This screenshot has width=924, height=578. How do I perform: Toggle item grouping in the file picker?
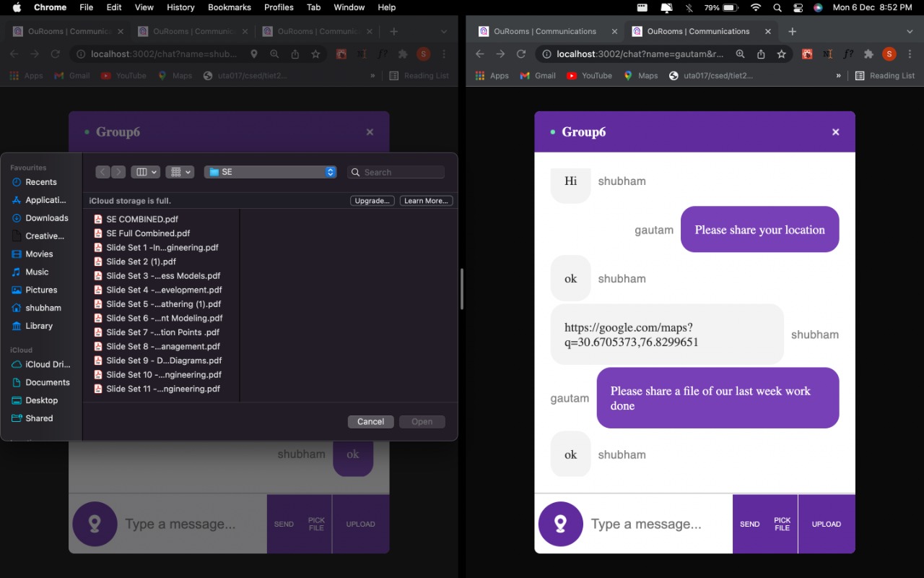coord(175,171)
